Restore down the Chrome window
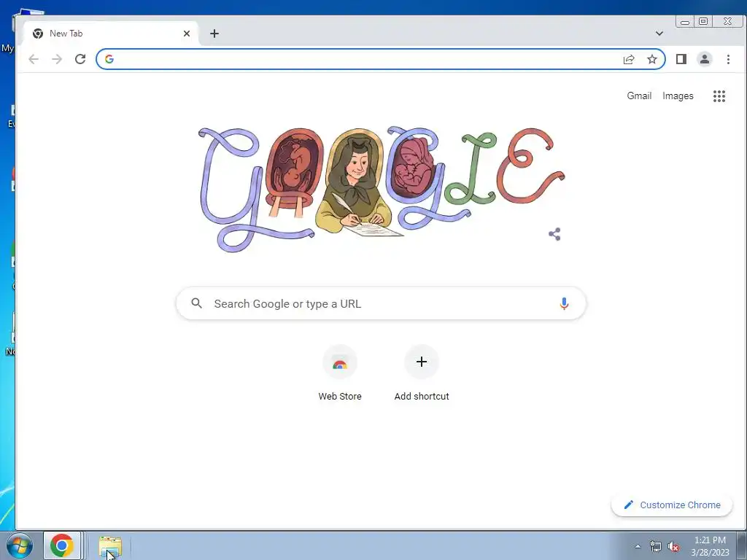747x560 pixels. coord(703,21)
